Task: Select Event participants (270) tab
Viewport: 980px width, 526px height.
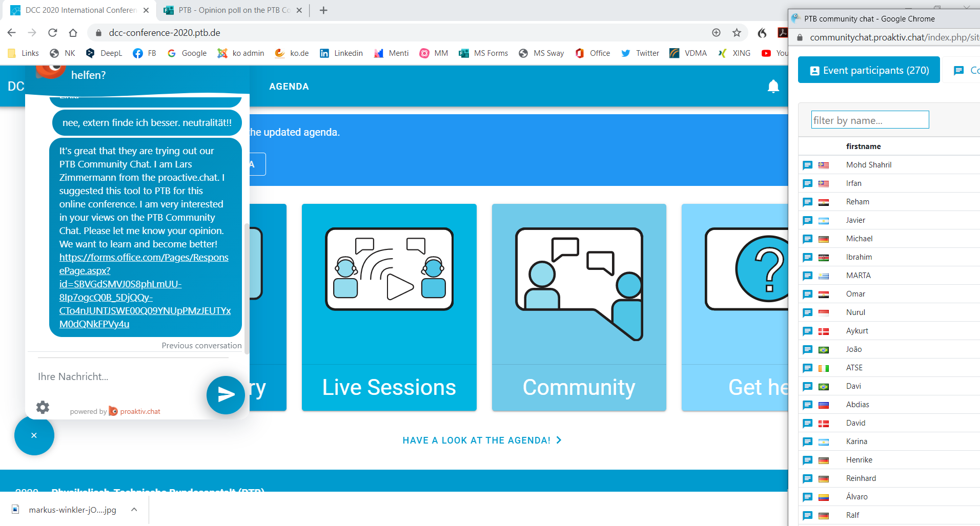Action: 869,70
